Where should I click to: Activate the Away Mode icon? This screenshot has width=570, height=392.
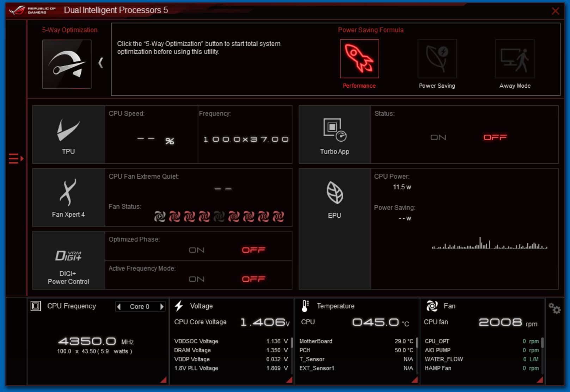pos(515,58)
